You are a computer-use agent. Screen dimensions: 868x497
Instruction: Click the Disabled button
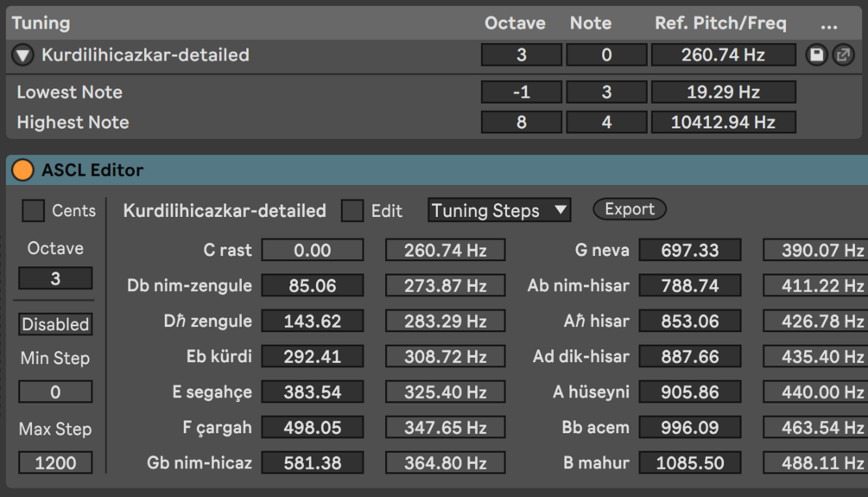click(55, 324)
